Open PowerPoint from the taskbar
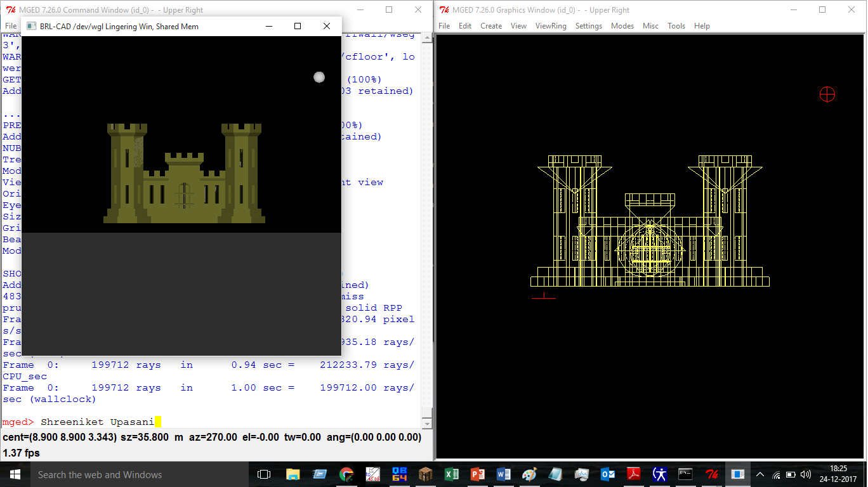868x487 pixels. pyautogui.click(x=478, y=474)
